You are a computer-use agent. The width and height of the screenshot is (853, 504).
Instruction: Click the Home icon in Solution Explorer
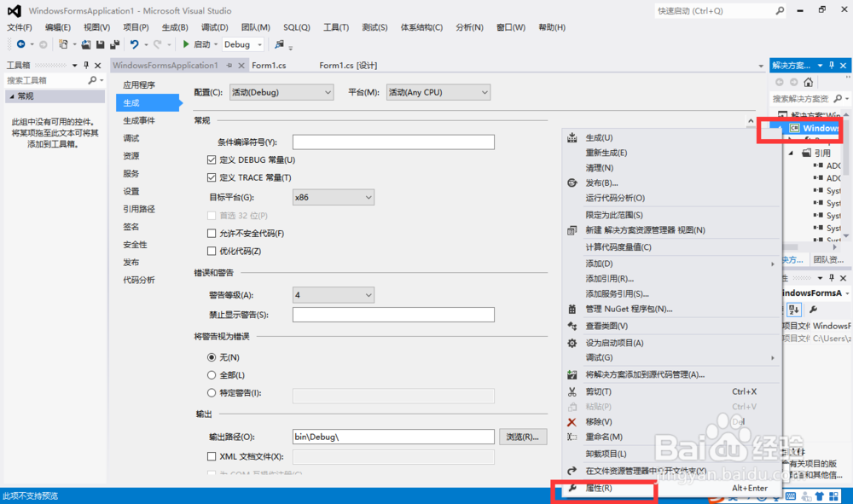click(x=809, y=82)
